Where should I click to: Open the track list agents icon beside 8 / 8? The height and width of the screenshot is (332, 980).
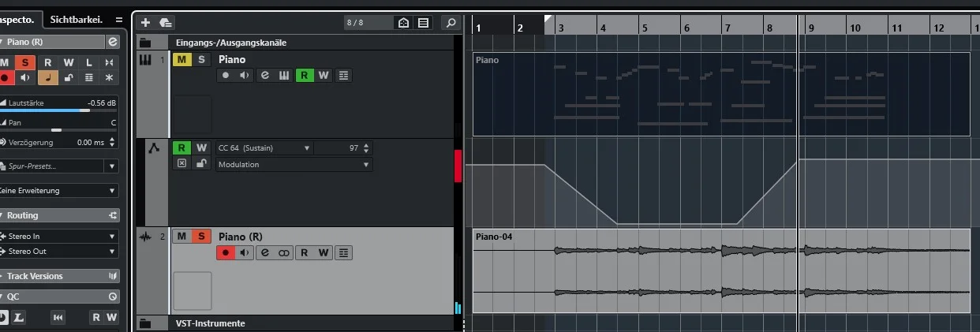pos(404,23)
